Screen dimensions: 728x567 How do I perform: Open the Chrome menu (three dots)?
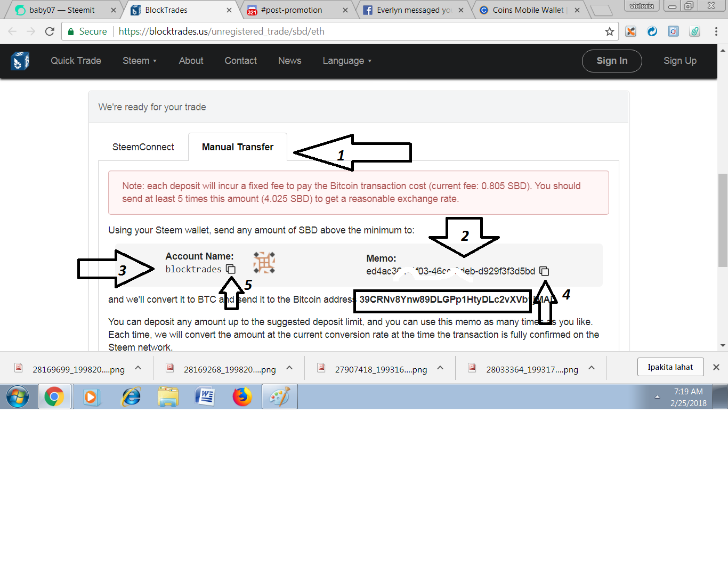[x=716, y=31]
